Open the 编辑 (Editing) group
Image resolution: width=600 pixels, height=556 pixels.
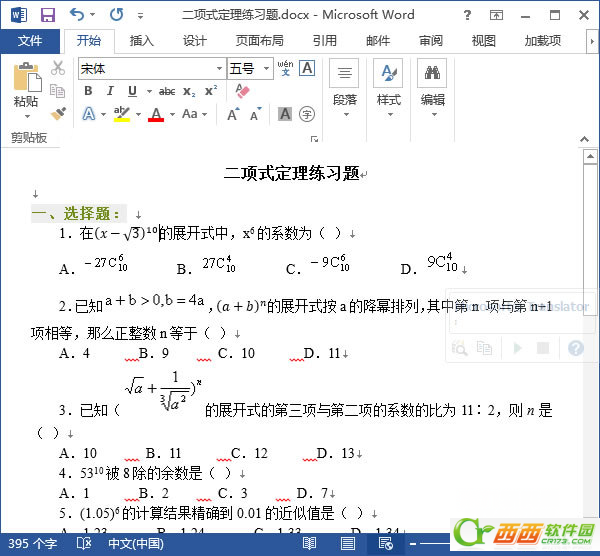432,89
